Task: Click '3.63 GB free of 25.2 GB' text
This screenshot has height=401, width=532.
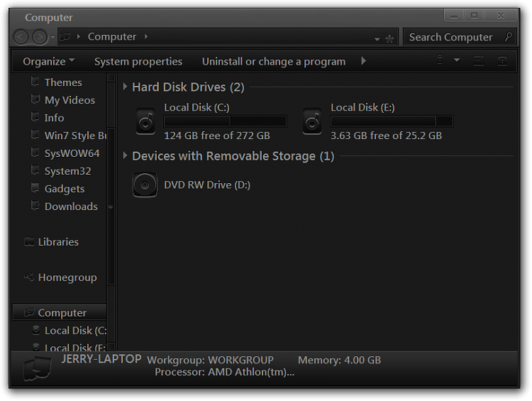Action: (387, 136)
